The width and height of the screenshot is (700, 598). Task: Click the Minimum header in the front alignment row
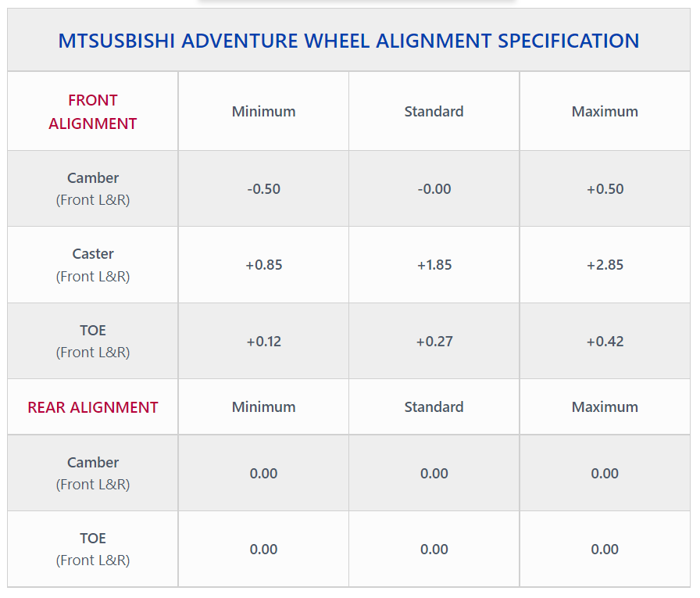(263, 112)
